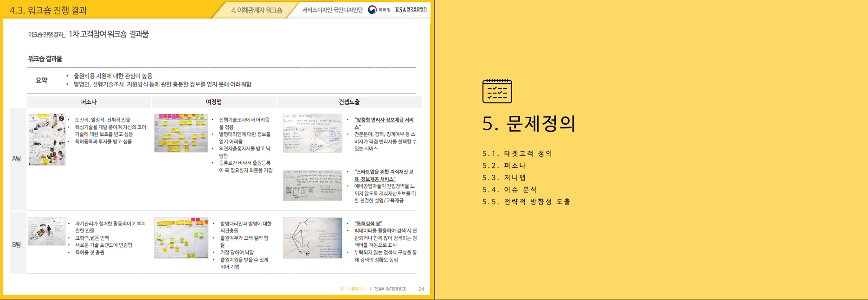The width and height of the screenshot is (868, 300).
Task: Select the 4. 이해관계자 워크숍 header tab
Action: pyautogui.click(x=257, y=10)
